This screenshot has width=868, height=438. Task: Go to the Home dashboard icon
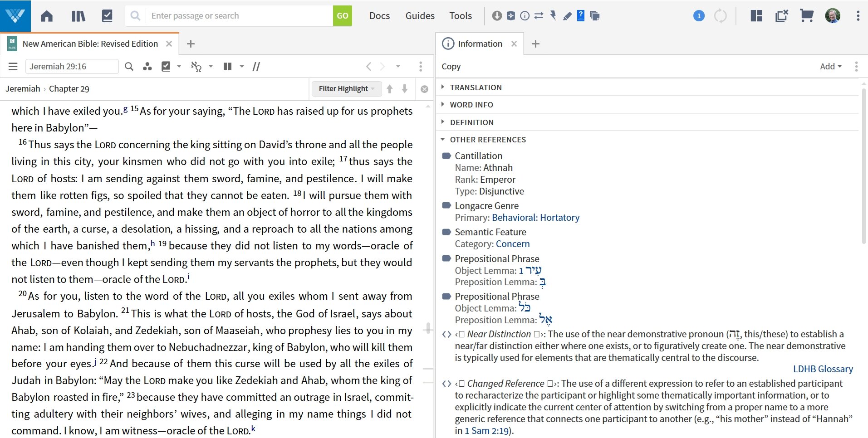tap(47, 16)
